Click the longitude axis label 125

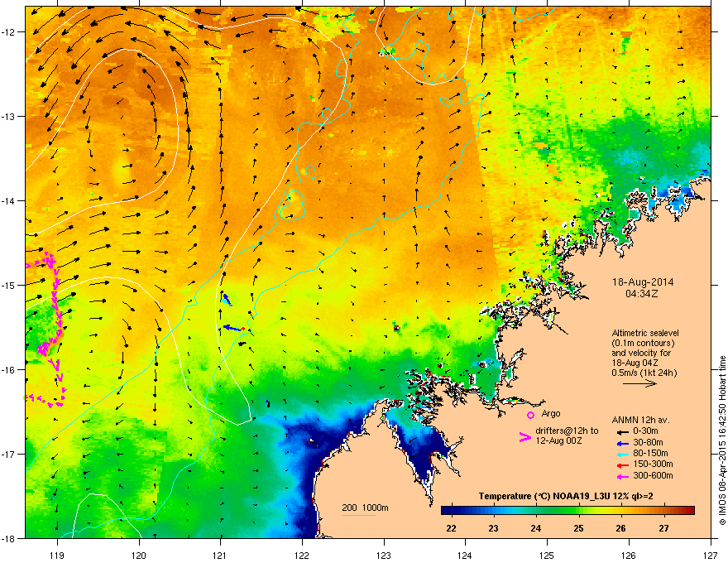point(547,556)
